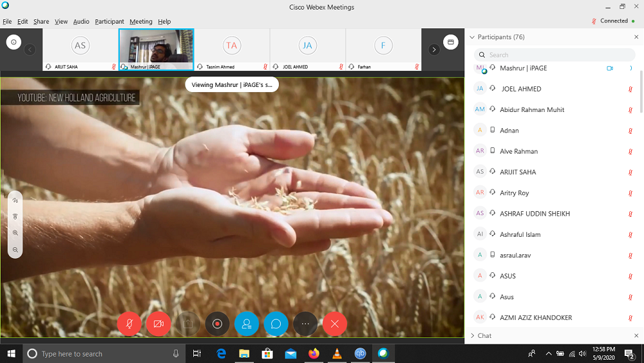Turn on video with red camera button
Screen dimensions: 644x363
158,324
